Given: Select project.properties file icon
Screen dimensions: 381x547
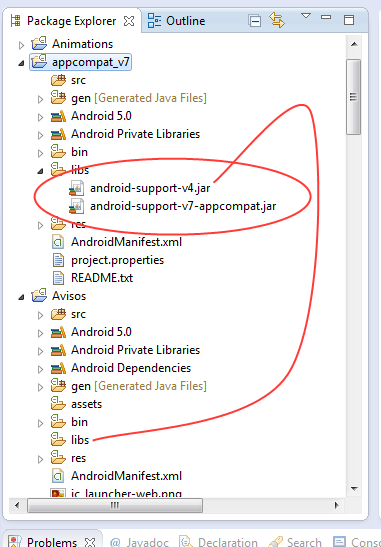Looking at the screenshot, I should pos(58,260).
